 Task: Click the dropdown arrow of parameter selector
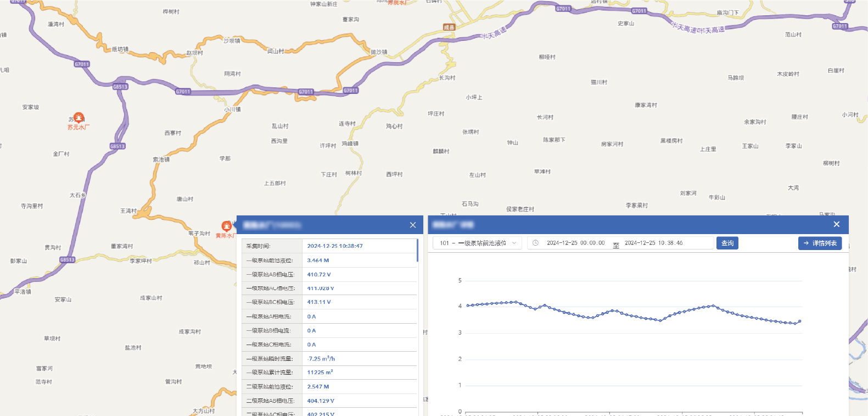514,243
